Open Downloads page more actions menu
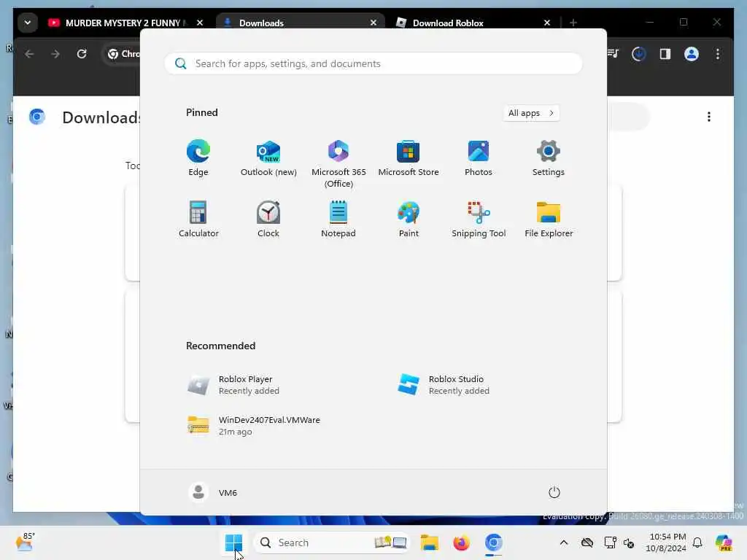The height and width of the screenshot is (560, 747). 709,117
